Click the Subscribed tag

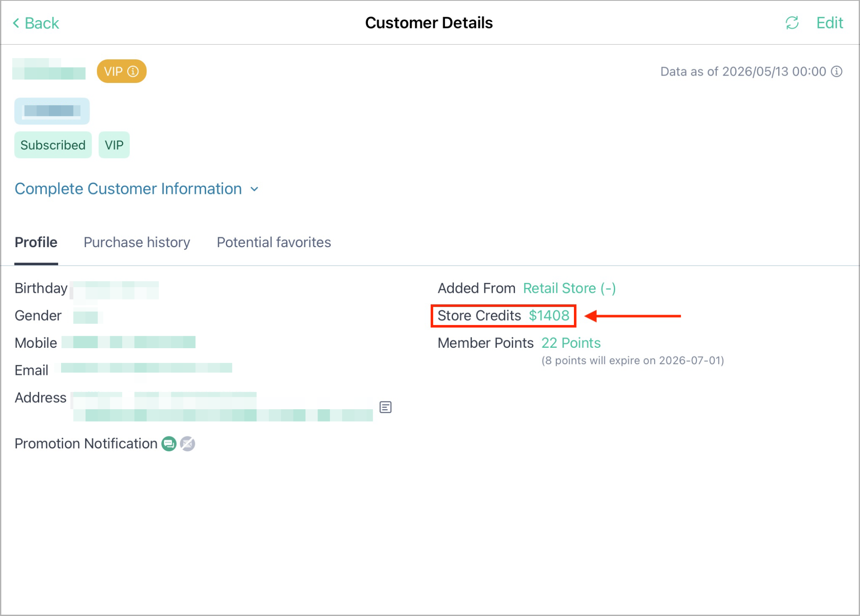click(x=53, y=145)
